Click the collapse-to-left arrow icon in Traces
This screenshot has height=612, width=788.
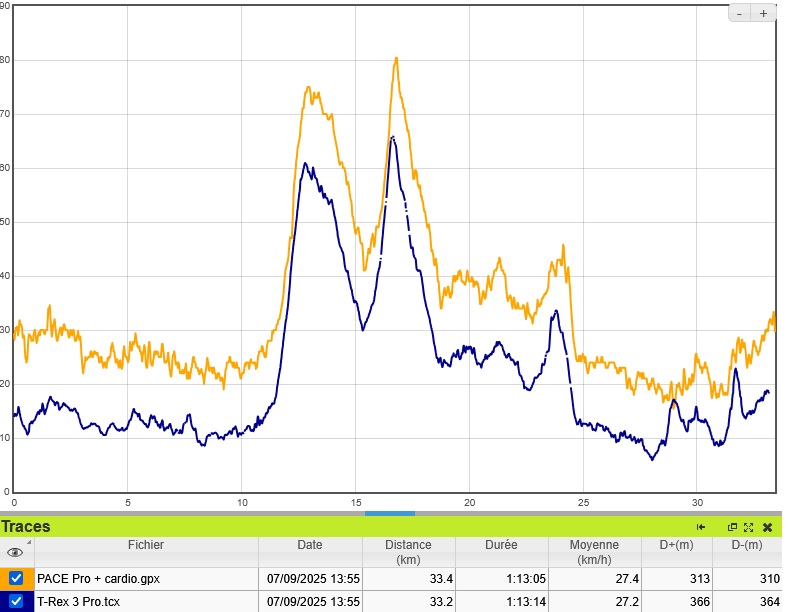(x=701, y=527)
